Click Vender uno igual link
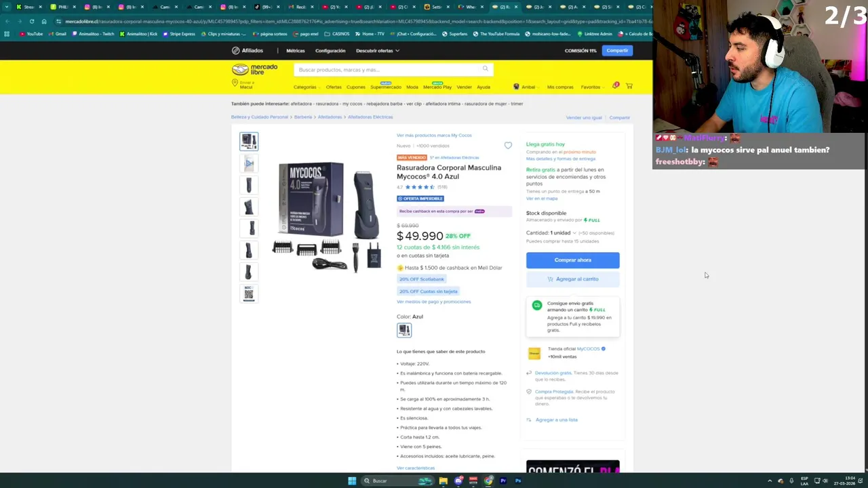The height and width of the screenshot is (488, 868). tap(584, 118)
